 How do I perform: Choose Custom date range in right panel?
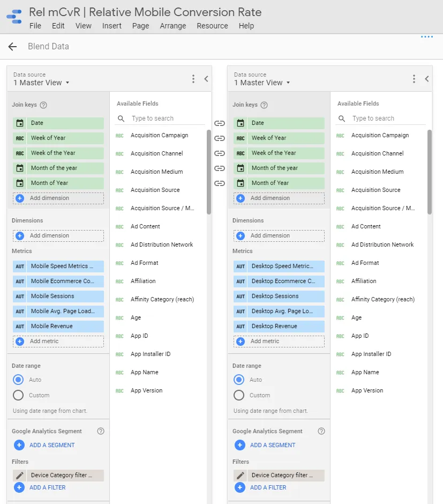(239, 395)
